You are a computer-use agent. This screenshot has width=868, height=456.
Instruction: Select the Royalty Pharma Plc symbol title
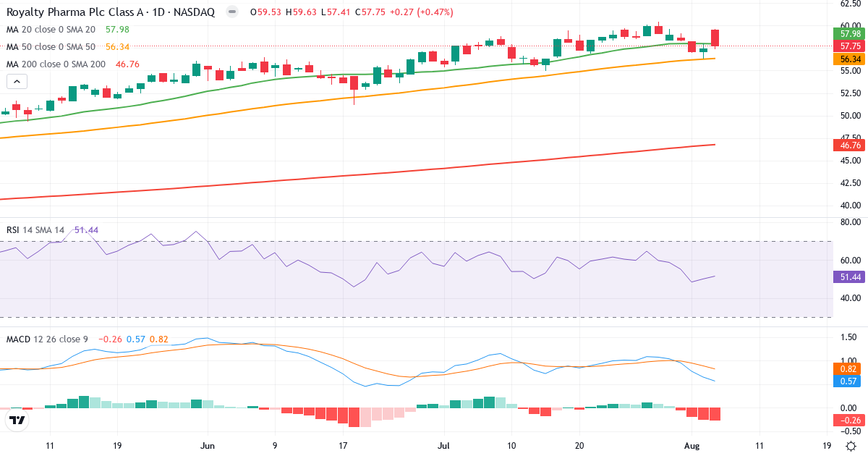(111, 12)
